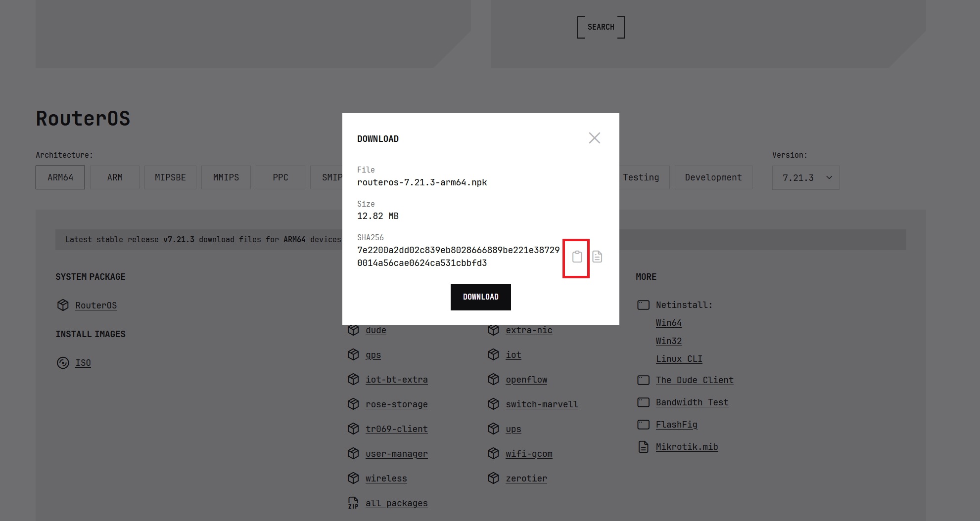Click the switch-marvell package icon
This screenshot has width=980, height=521.
coord(493,404)
